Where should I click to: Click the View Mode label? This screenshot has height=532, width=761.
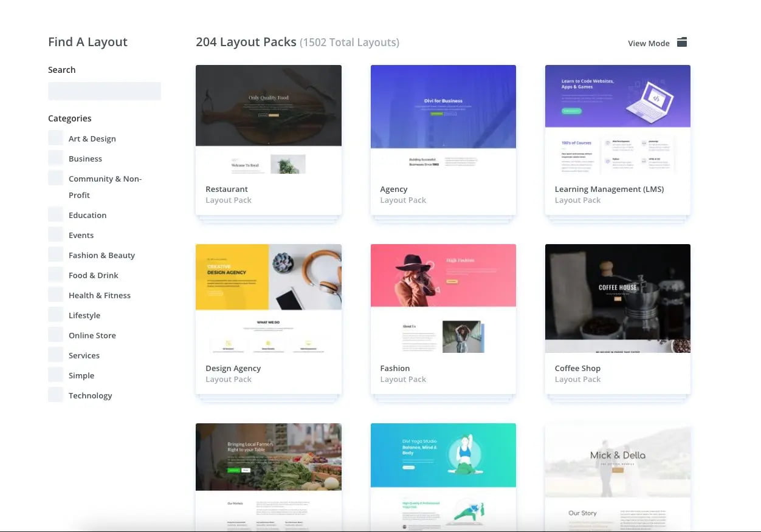[649, 43]
